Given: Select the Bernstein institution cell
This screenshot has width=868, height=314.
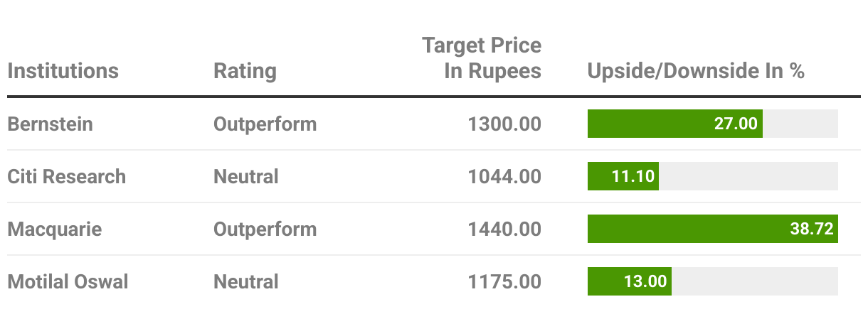Looking at the screenshot, I should [50, 124].
